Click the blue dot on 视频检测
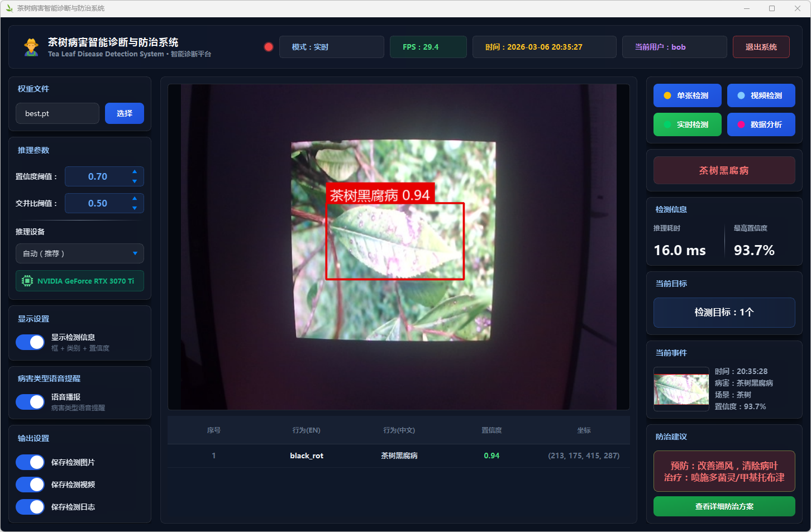The image size is (811, 532). coord(741,95)
